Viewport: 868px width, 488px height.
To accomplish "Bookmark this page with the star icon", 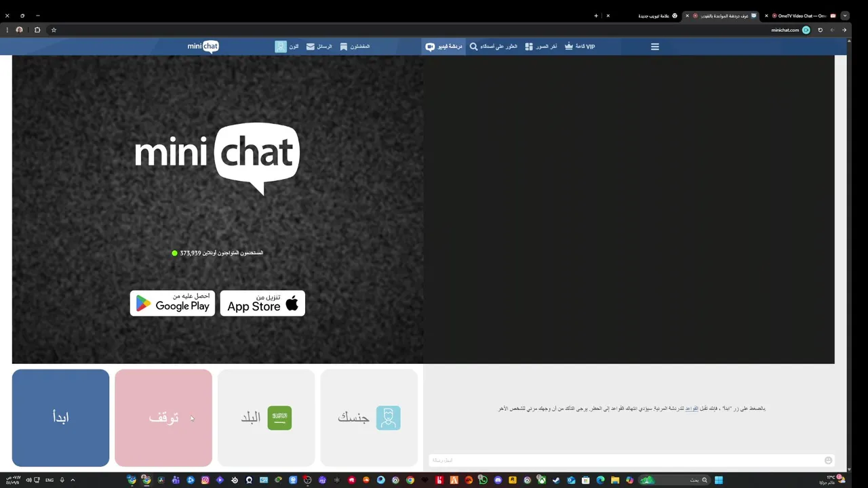I will click(x=54, y=30).
